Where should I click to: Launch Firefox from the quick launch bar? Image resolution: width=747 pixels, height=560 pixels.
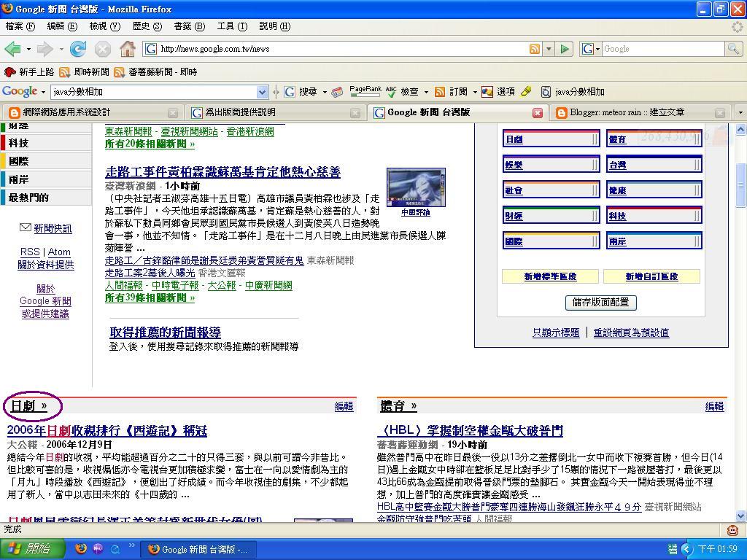[82, 549]
